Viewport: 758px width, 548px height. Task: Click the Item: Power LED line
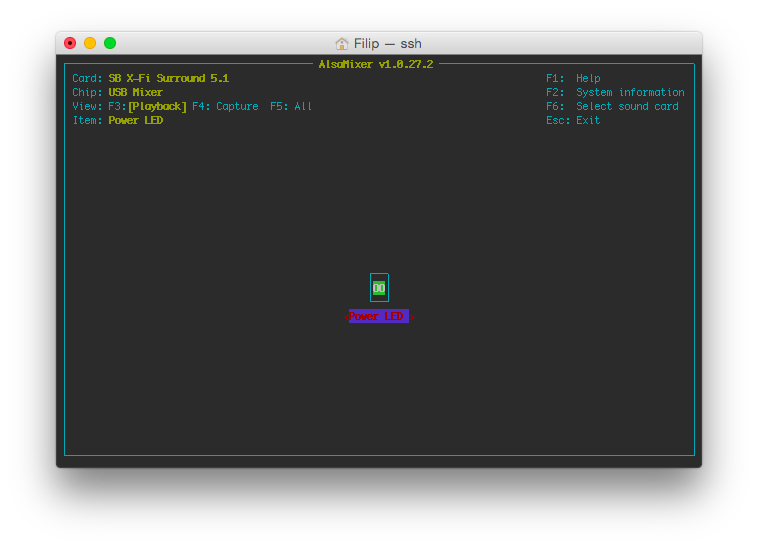(x=117, y=120)
